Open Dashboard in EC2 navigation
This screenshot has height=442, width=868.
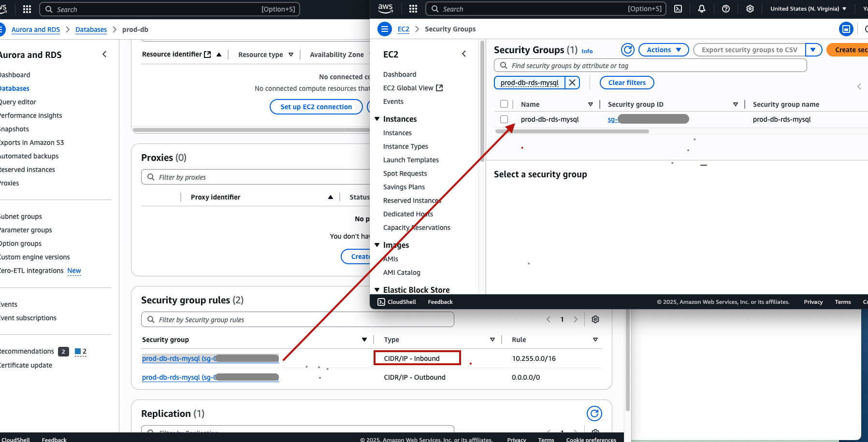point(400,74)
